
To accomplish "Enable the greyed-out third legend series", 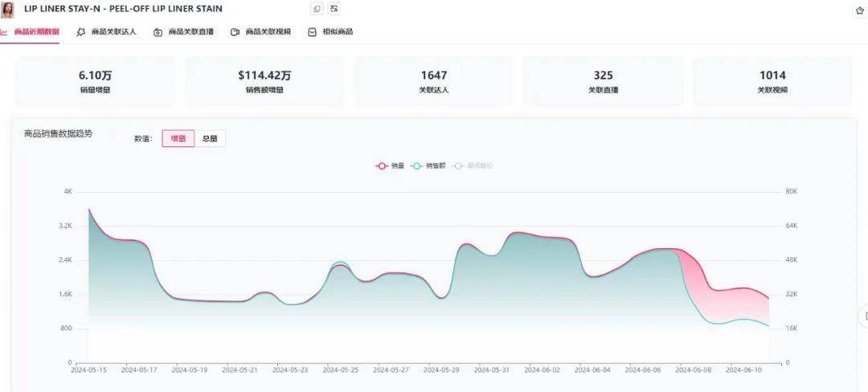I will (473, 165).
